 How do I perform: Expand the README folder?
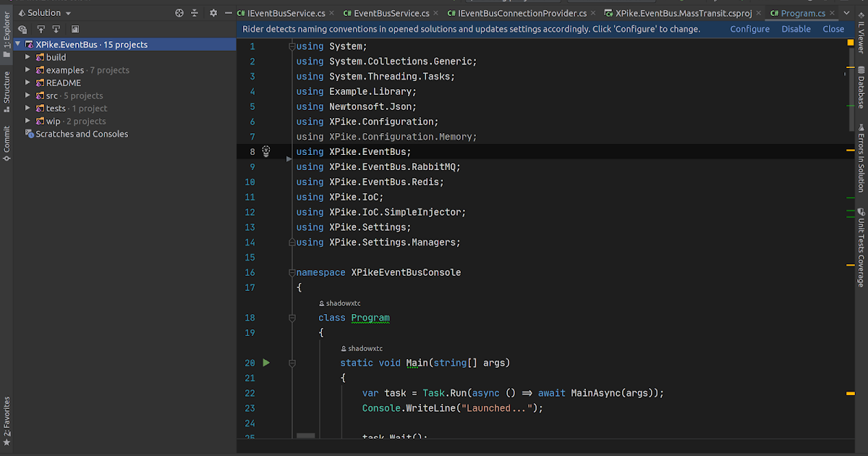pos(28,83)
